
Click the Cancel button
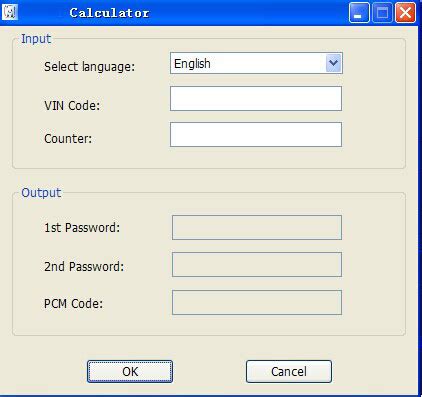(x=289, y=371)
